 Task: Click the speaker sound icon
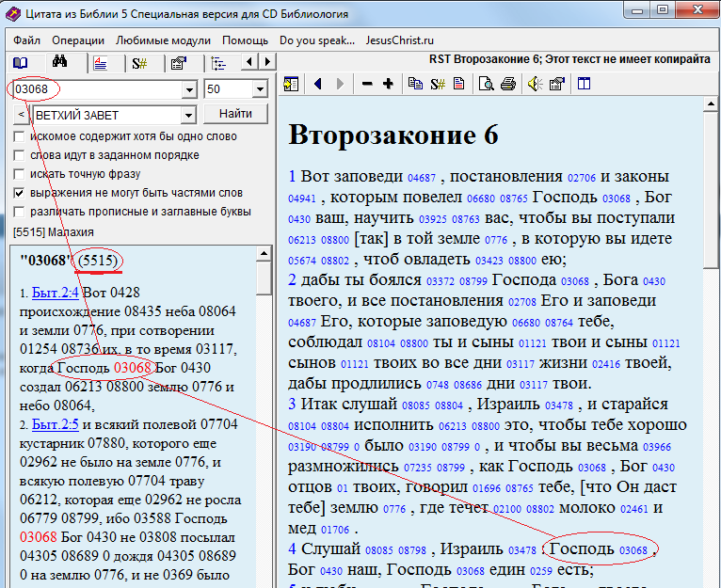click(534, 84)
